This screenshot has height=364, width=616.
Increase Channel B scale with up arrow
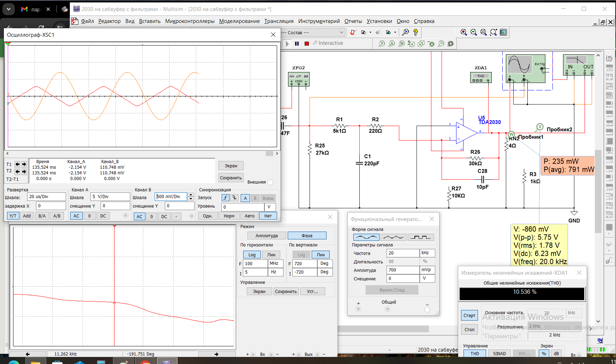(191, 195)
